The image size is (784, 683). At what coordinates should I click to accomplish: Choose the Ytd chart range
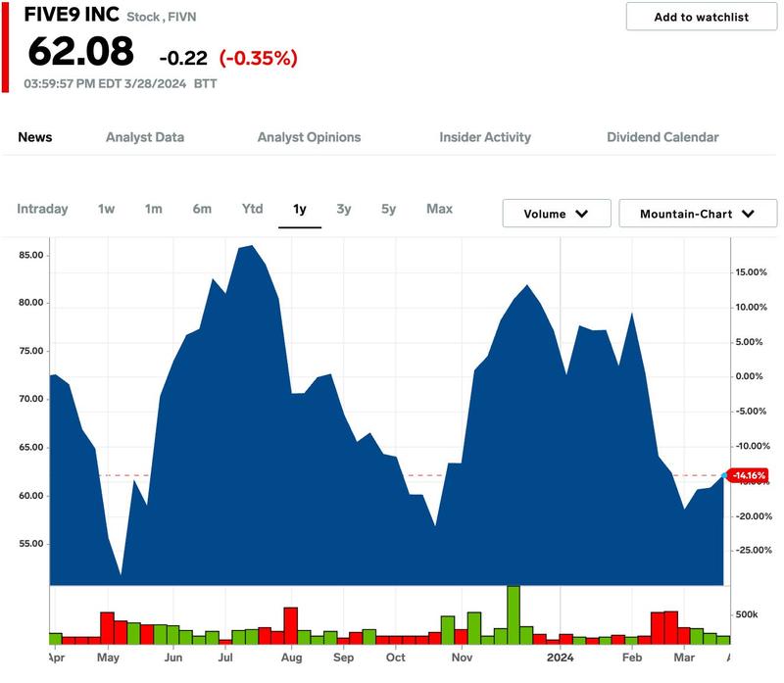pos(253,209)
